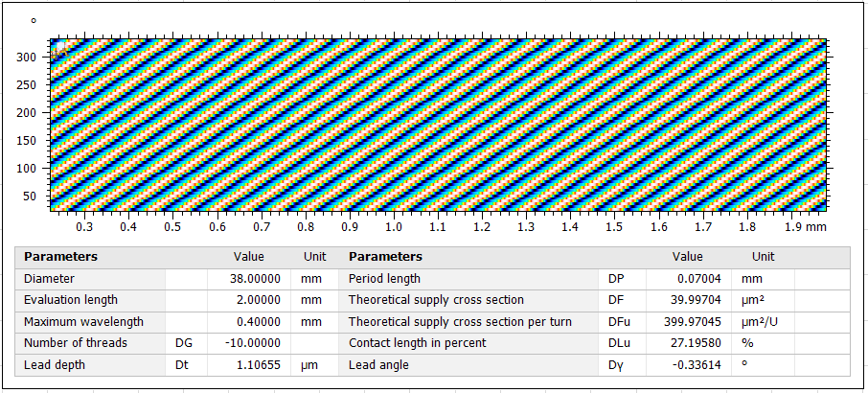Click the degree symbol above the plot
Image resolution: width=868 pixels, height=393 pixels.
[34, 20]
